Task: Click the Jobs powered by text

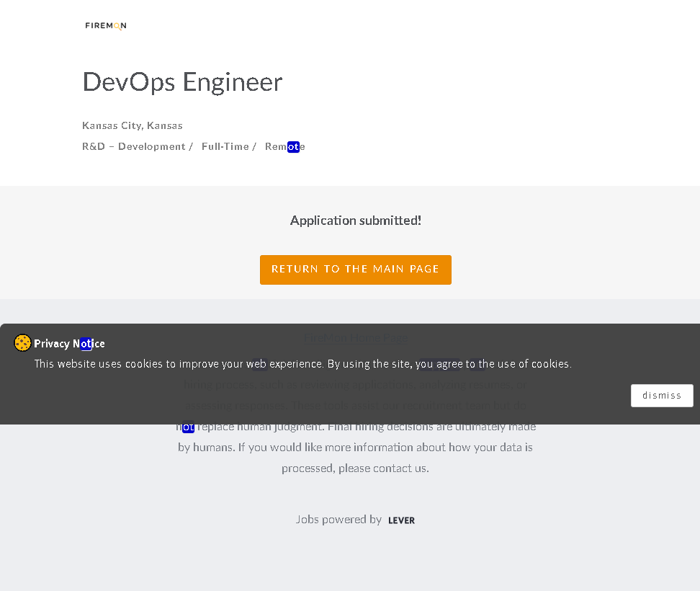Action: (338, 520)
